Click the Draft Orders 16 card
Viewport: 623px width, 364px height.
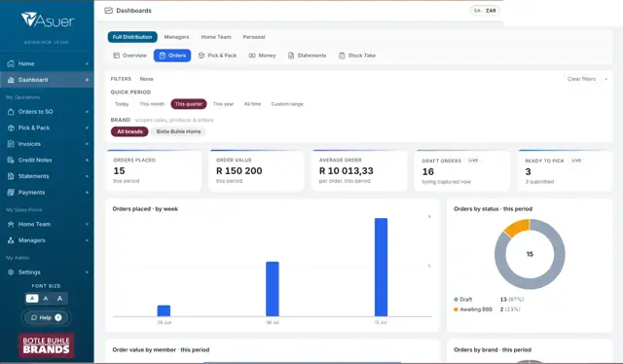coord(462,170)
